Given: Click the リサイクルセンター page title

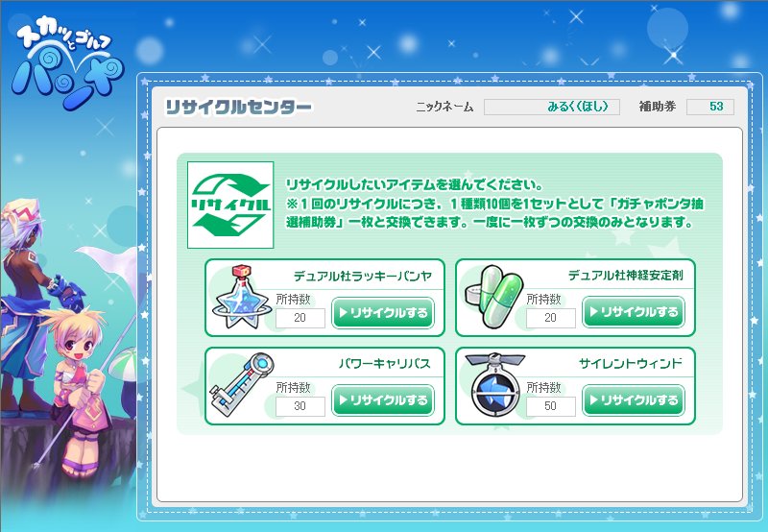Looking at the screenshot, I should [238, 107].
